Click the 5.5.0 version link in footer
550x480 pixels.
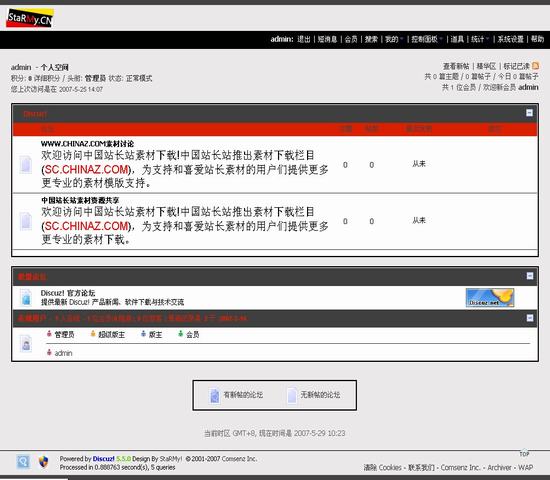(123, 459)
